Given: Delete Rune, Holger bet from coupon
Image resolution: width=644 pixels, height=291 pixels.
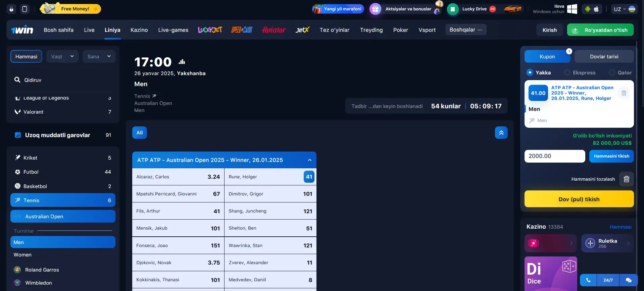Looking at the screenshot, I should click(x=624, y=93).
